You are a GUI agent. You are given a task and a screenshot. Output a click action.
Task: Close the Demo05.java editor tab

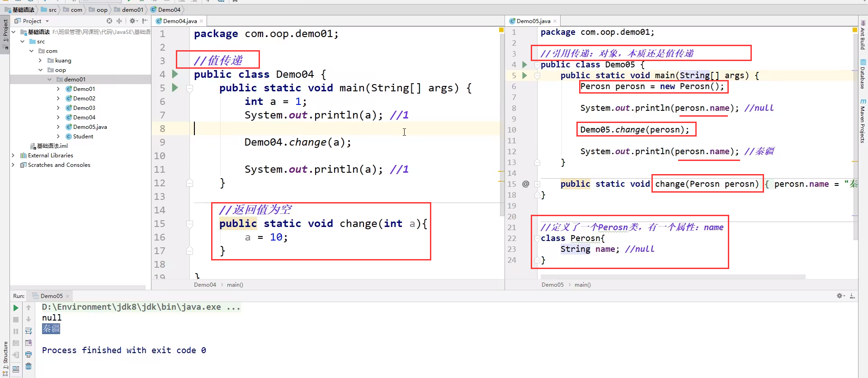pos(555,21)
